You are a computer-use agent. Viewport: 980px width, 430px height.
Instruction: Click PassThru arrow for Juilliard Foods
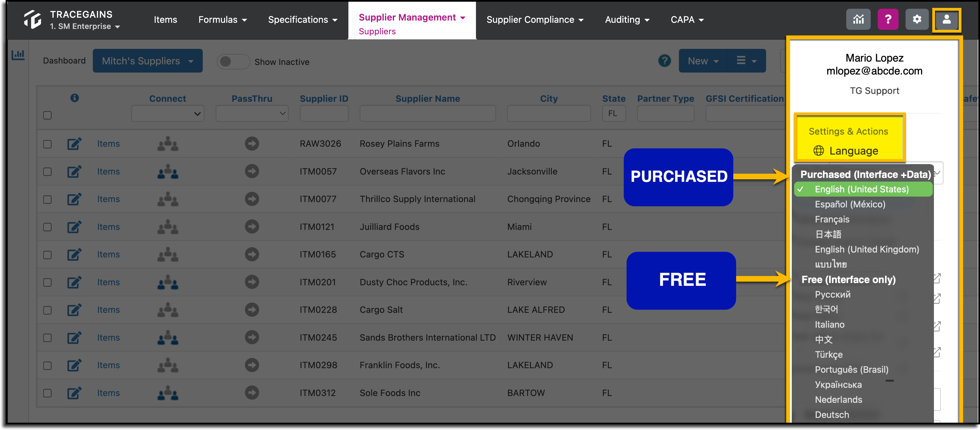pyautogui.click(x=252, y=227)
